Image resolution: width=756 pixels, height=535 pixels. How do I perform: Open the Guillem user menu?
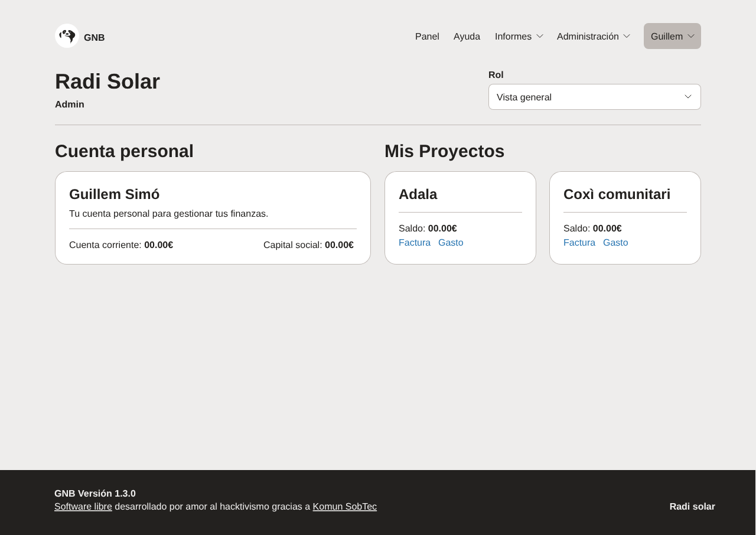667,37
